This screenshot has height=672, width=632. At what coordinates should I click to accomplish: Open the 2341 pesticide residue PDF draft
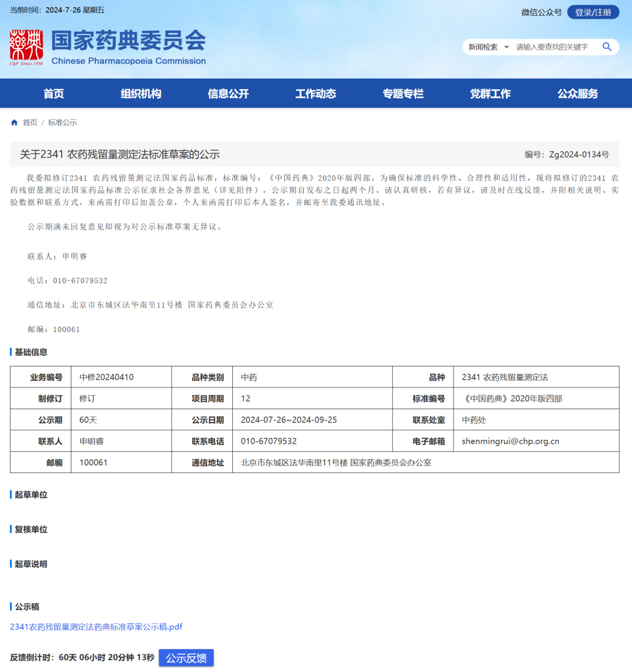coord(97,626)
